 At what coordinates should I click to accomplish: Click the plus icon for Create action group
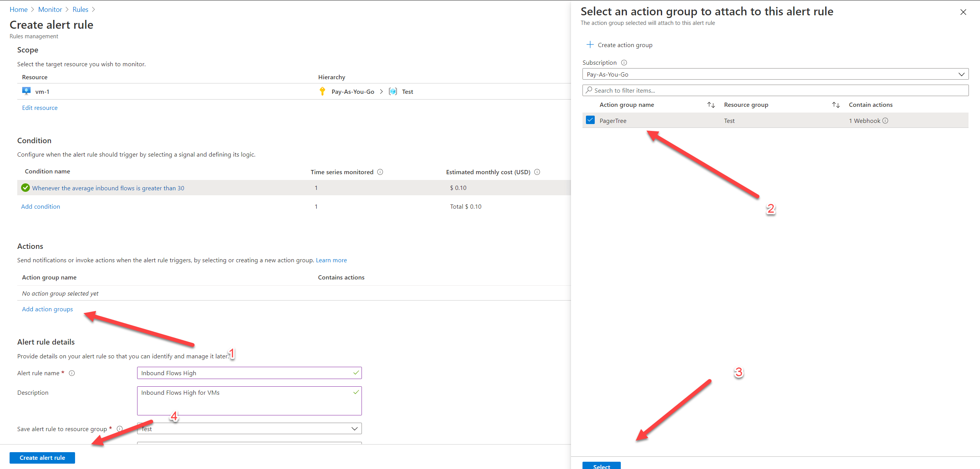tap(590, 45)
